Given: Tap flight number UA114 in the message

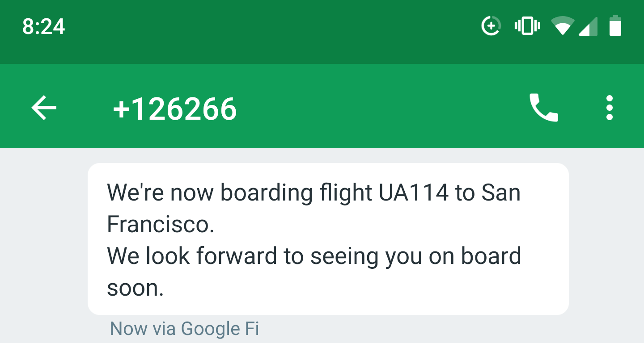Looking at the screenshot, I should click(413, 193).
